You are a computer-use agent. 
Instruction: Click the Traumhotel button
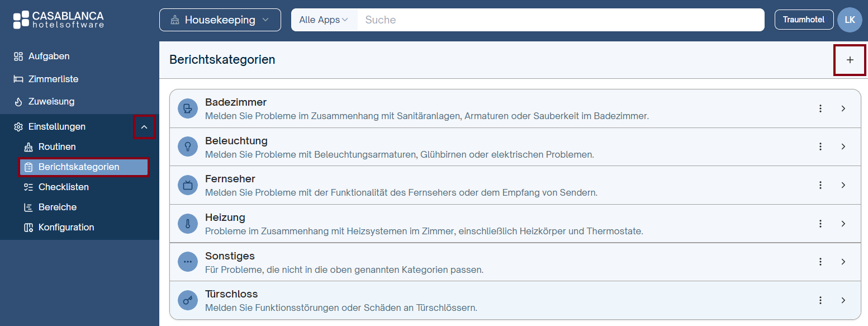coord(804,20)
